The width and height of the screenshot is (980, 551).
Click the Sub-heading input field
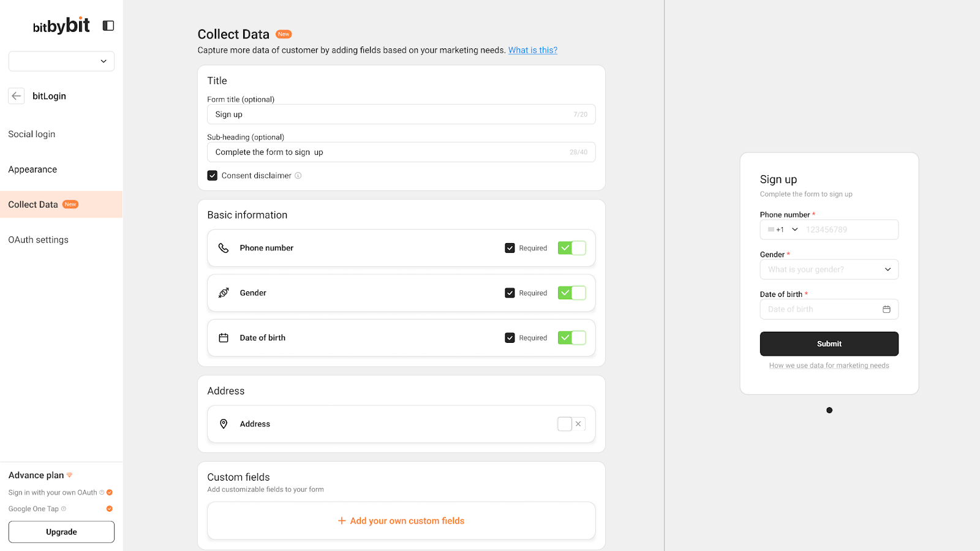(401, 152)
